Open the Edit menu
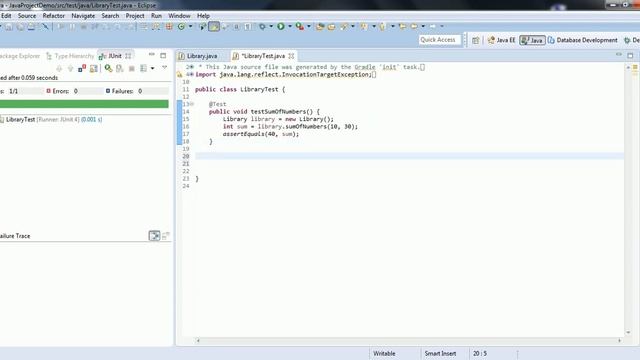 click(6, 16)
